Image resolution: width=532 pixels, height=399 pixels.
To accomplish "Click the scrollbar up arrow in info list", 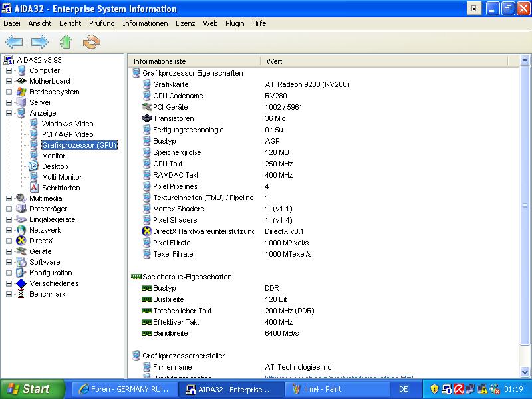I will (525, 61).
